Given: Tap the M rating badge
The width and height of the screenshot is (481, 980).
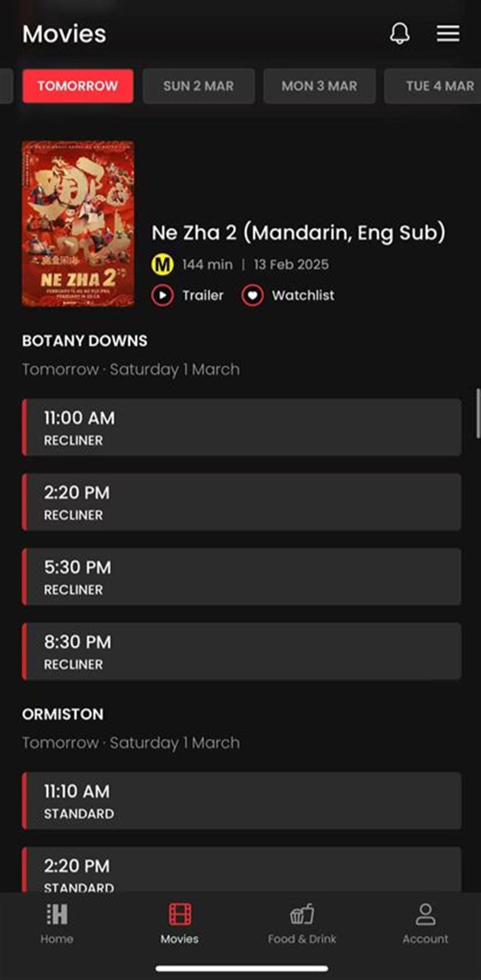Looking at the screenshot, I should 162,265.
